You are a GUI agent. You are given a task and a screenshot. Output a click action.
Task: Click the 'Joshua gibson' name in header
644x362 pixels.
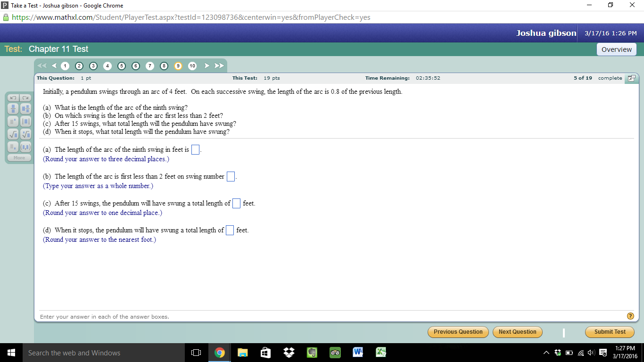[546, 33]
